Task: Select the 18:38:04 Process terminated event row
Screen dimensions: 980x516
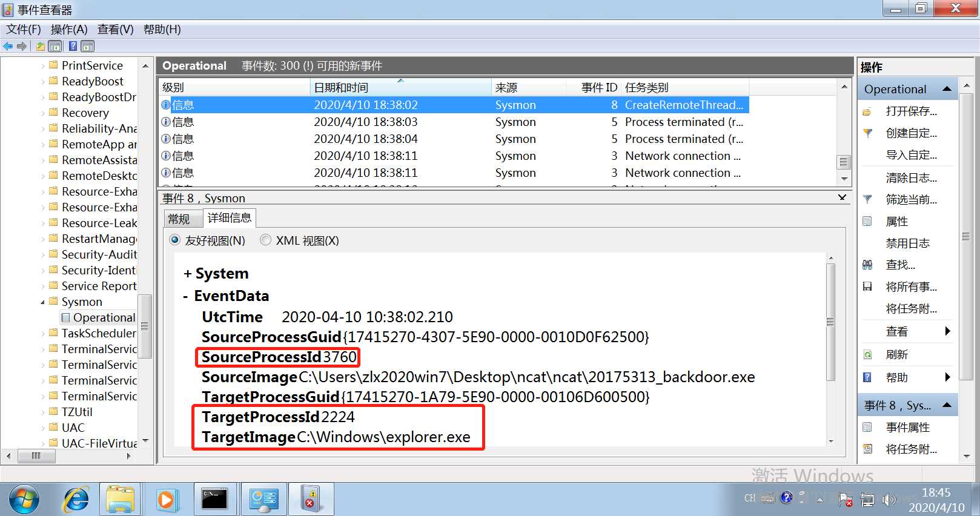Action: pos(454,139)
